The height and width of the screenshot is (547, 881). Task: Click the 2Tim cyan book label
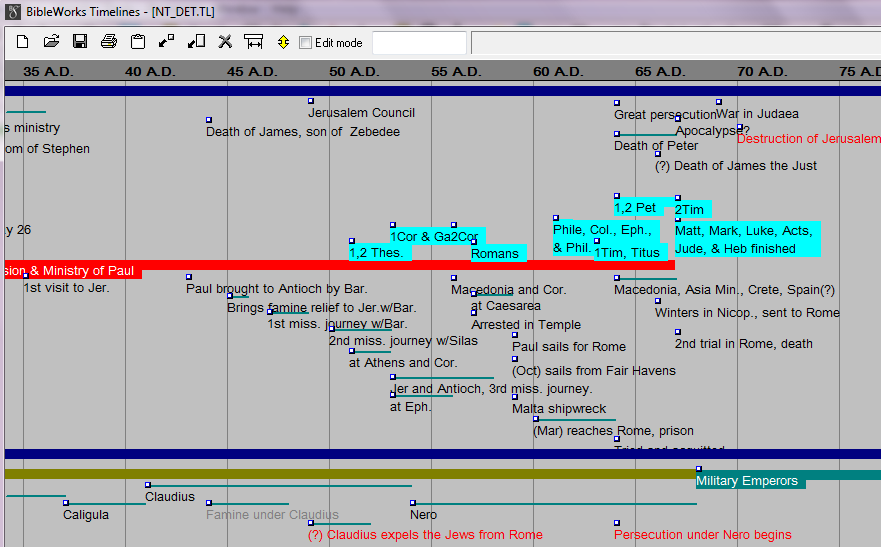click(693, 209)
